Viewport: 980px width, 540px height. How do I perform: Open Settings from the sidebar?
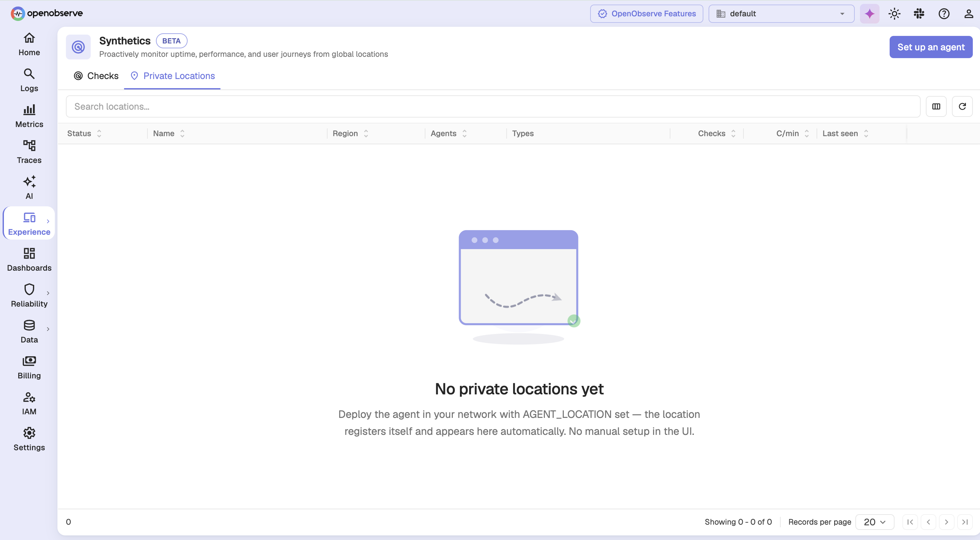[29, 439]
